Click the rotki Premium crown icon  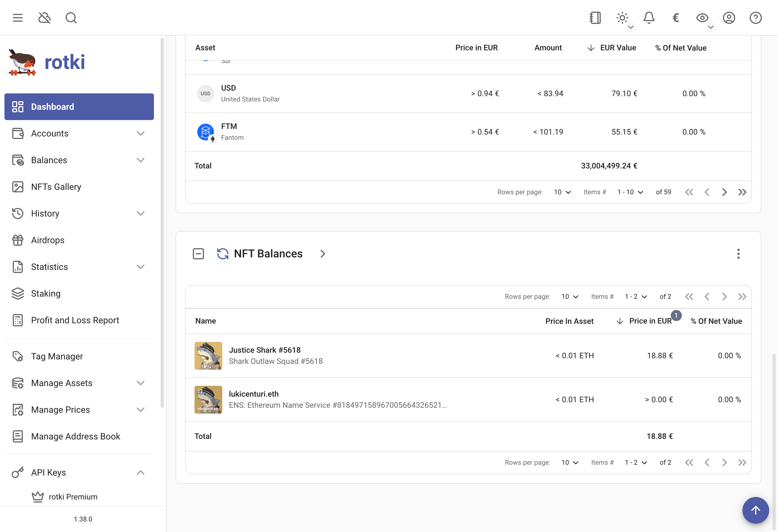(38, 497)
